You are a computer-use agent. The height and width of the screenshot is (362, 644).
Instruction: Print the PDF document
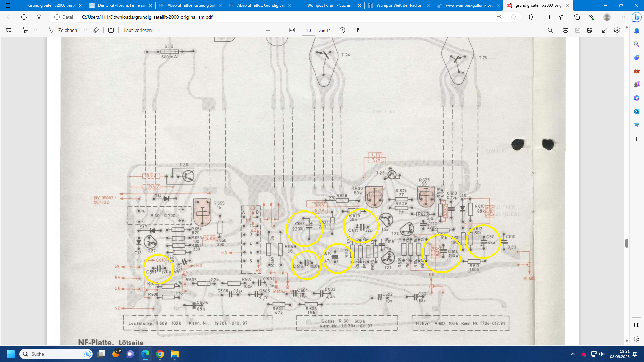coord(566,30)
